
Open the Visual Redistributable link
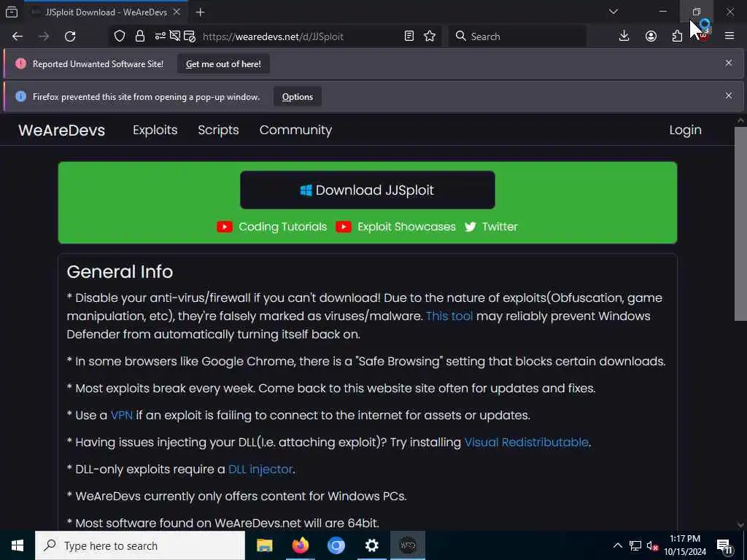pos(527,443)
